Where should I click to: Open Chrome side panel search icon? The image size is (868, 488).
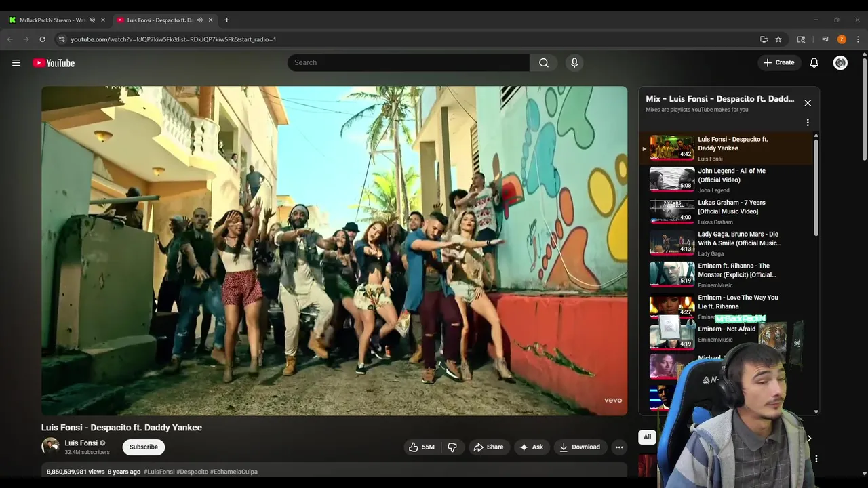[801, 39]
